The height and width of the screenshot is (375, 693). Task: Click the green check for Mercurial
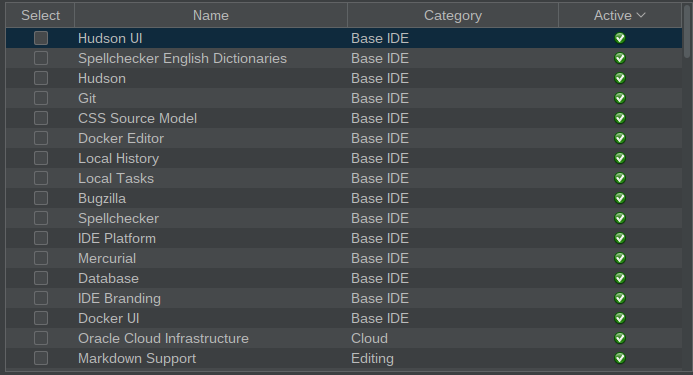(x=620, y=258)
